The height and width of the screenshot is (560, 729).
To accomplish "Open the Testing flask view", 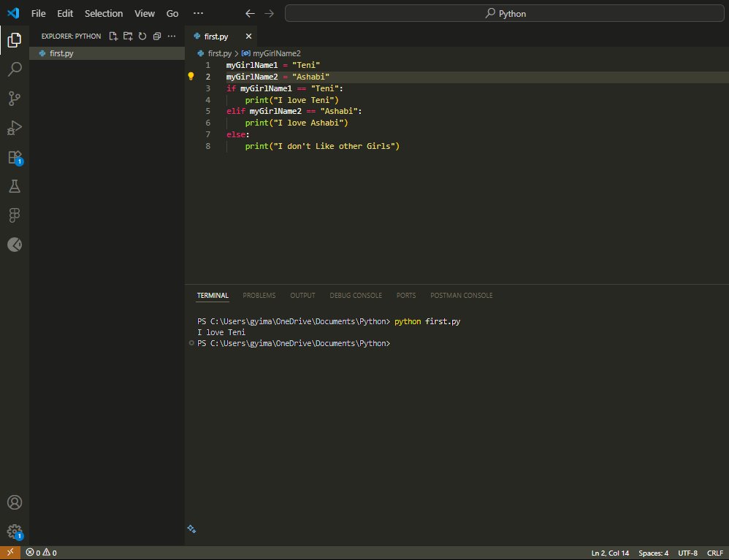I will pyautogui.click(x=15, y=186).
